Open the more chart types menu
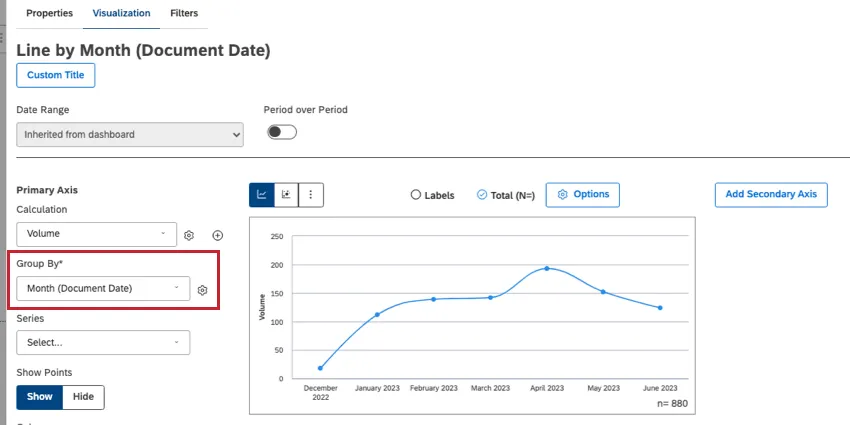The width and height of the screenshot is (850, 425). (x=311, y=195)
